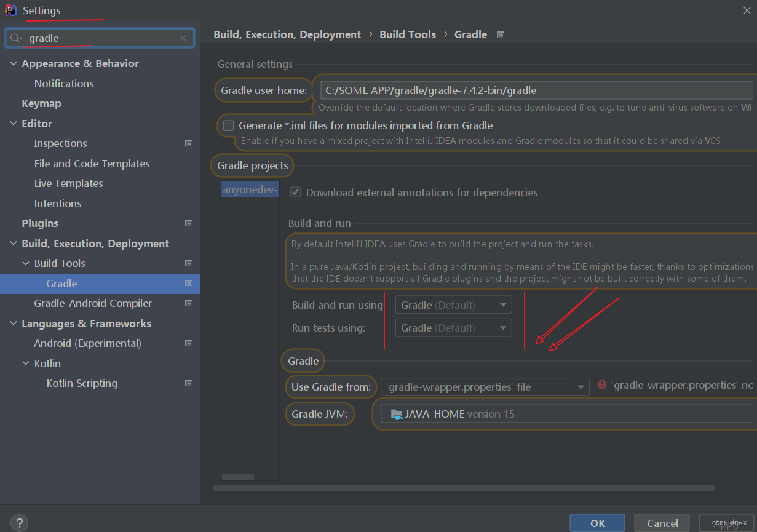Click the project-level icon beside Plugins
Viewport: 757px width, 532px height.
[189, 223]
